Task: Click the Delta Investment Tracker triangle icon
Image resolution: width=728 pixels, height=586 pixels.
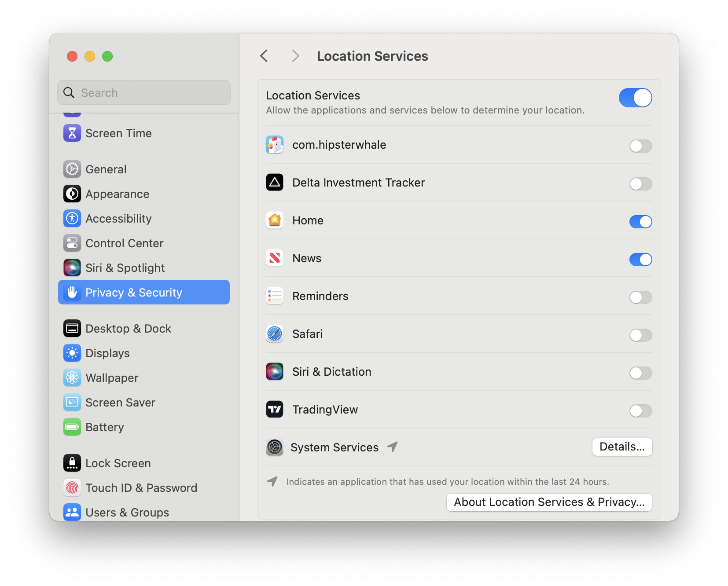Action: pos(275,183)
